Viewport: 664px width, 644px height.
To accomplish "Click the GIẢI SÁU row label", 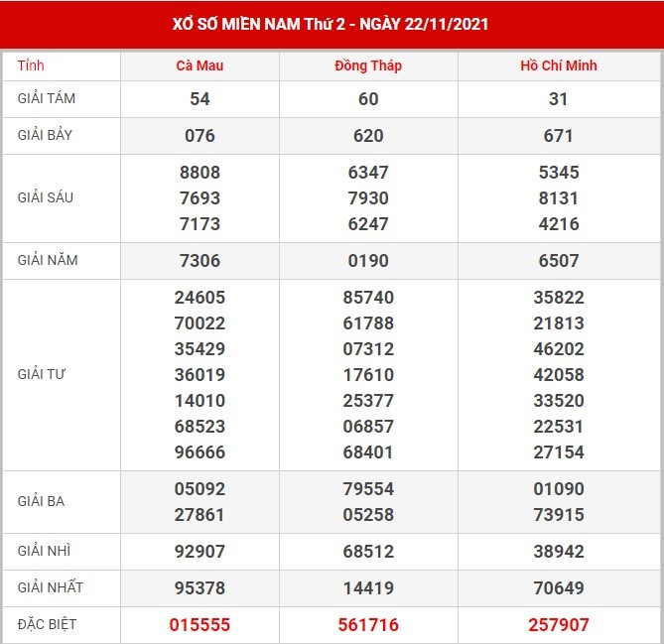I will coord(46,197).
